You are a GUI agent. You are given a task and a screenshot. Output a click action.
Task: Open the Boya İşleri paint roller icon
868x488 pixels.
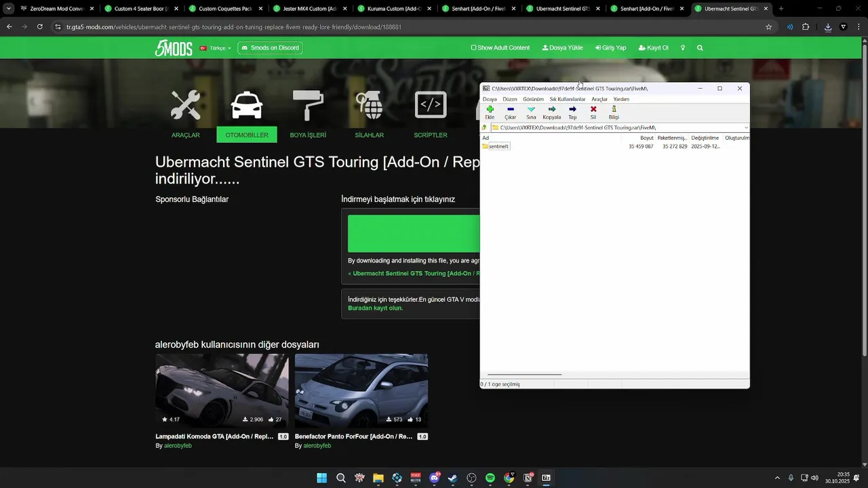(308, 105)
